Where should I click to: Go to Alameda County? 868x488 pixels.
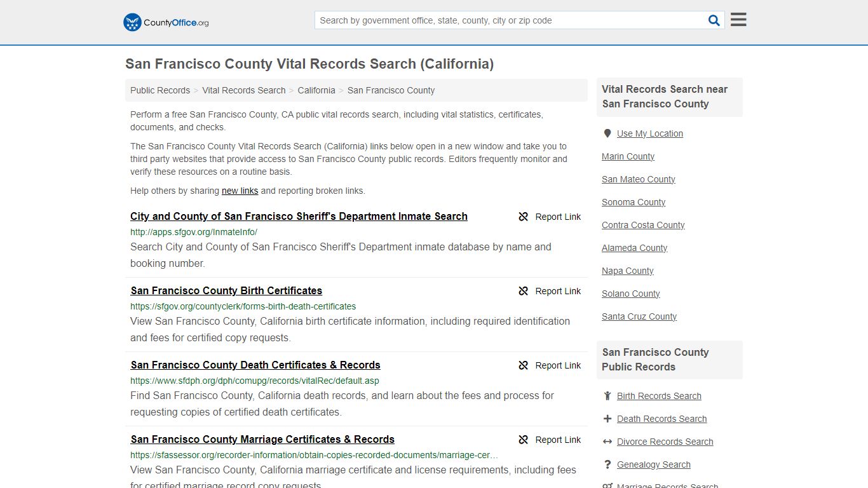tap(635, 248)
